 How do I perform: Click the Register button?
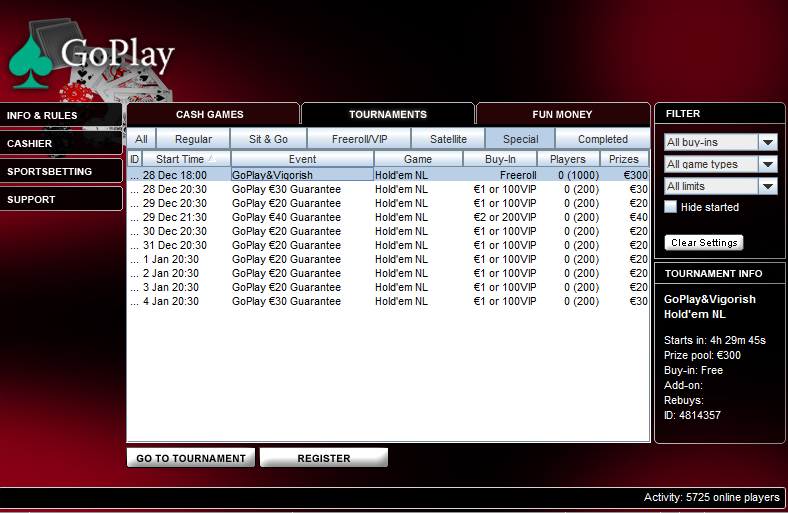coord(324,458)
